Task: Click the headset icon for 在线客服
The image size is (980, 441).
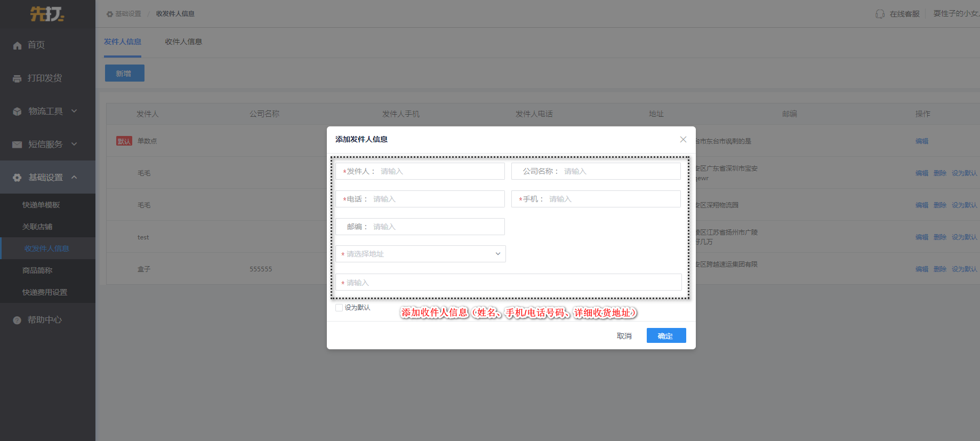Action: (880, 14)
